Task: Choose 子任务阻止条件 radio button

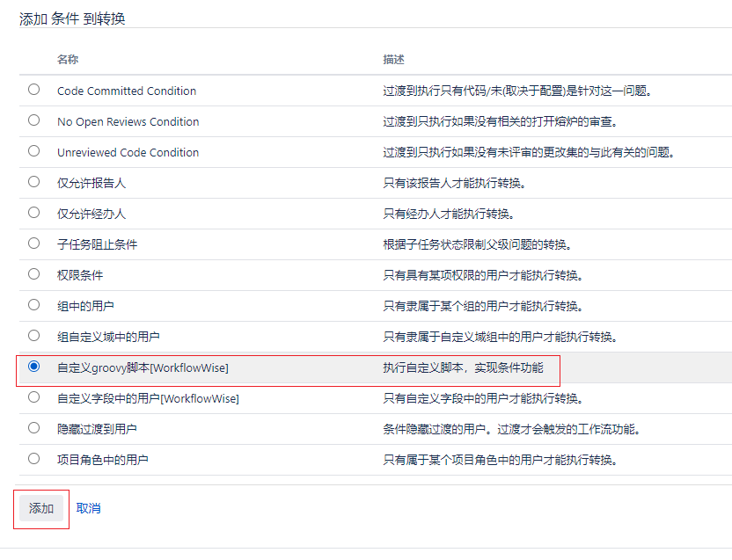Action: tap(33, 244)
